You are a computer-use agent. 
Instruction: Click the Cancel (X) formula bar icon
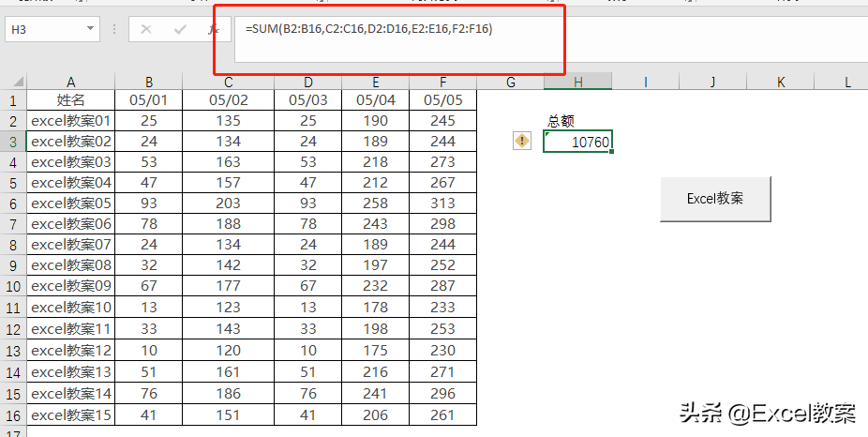pyautogui.click(x=146, y=29)
